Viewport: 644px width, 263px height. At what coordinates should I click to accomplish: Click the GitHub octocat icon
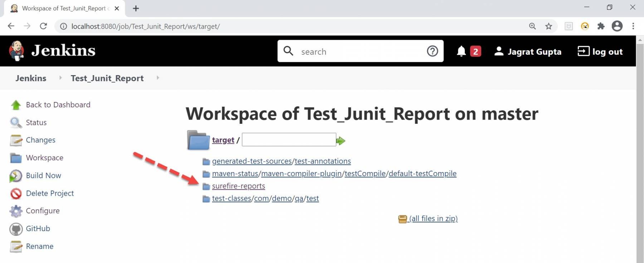coord(16,229)
